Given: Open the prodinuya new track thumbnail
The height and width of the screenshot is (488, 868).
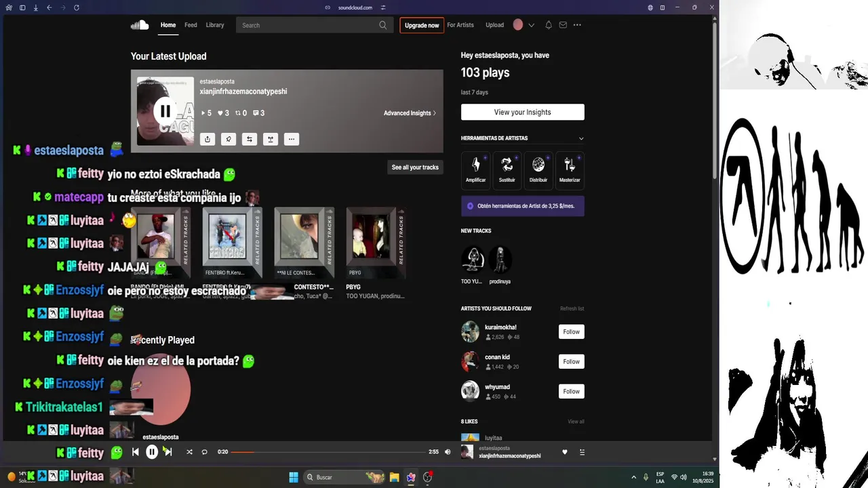Looking at the screenshot, I should (x=500, y=259).
